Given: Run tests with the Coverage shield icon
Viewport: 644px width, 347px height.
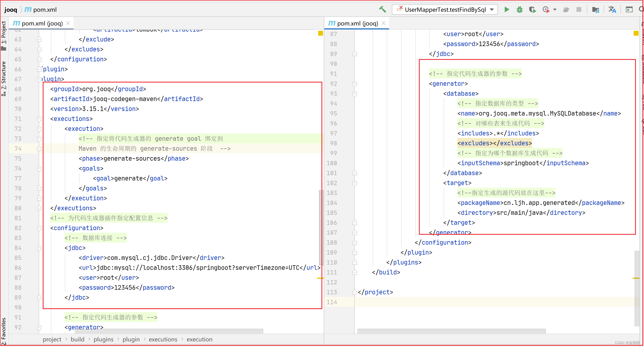Looking at the screenshot, I should (x=532, y=9).
